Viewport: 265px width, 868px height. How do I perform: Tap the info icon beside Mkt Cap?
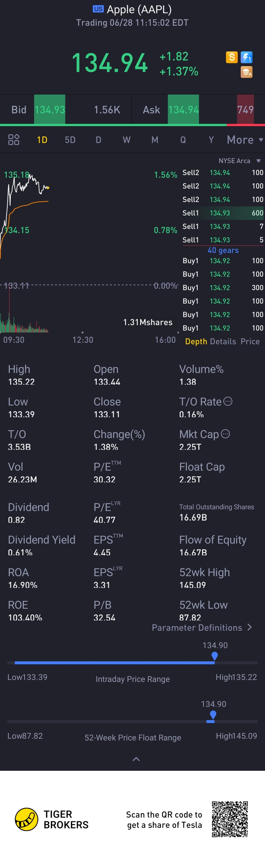(225, 434)
